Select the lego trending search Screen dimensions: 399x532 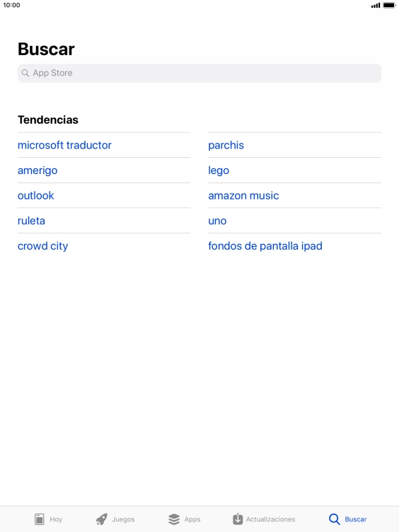pos(219,170)
